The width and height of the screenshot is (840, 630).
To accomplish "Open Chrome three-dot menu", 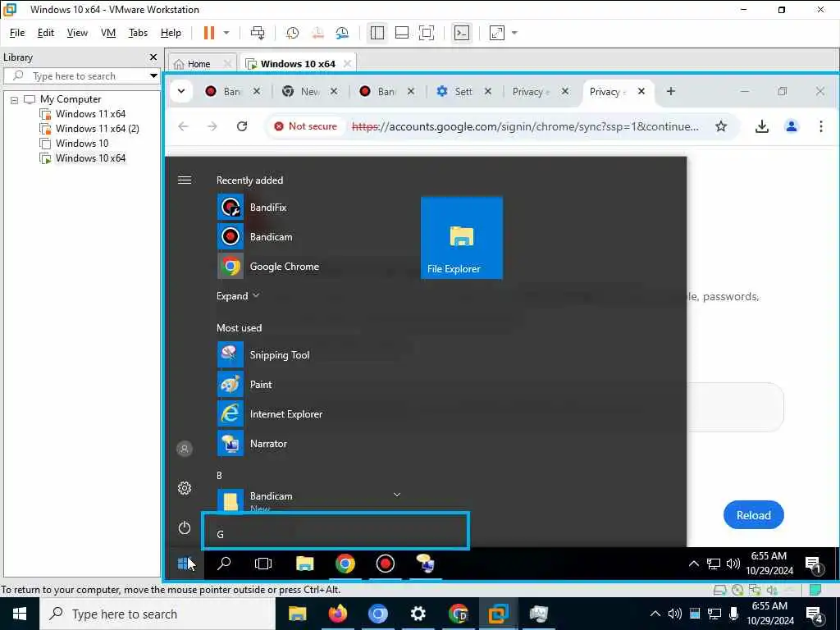I will (x=820, y=126).
